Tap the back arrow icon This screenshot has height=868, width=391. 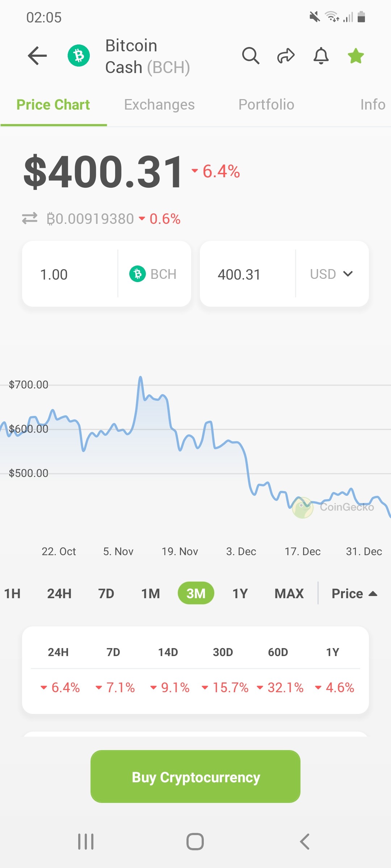pyautogui.click(x=37, y=56)
